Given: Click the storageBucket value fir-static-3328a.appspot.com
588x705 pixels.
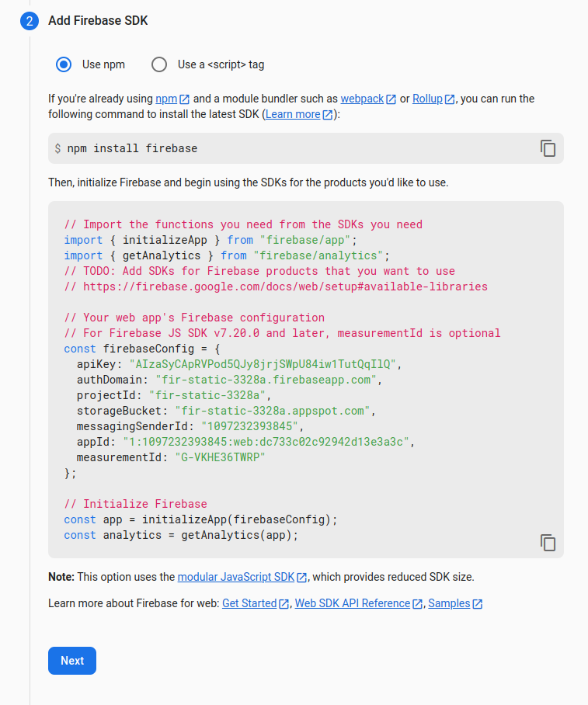Looking at the screenshot, I should click(x=272, y=411).
